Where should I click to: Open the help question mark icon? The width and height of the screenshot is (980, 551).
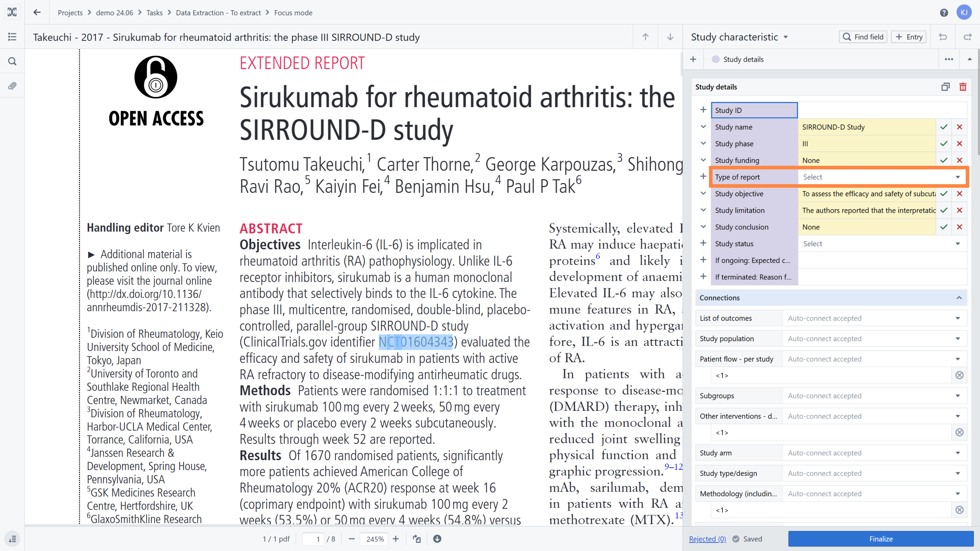point(944,12)
